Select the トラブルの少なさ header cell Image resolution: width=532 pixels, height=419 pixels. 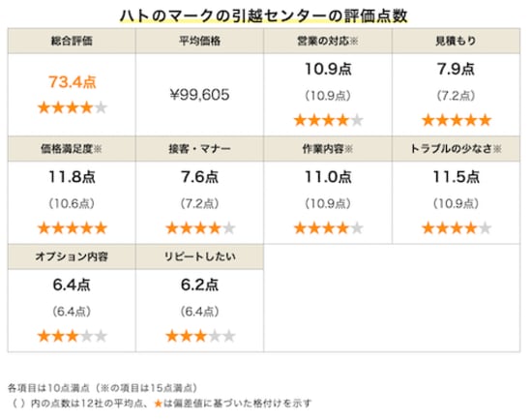(456, 149)
